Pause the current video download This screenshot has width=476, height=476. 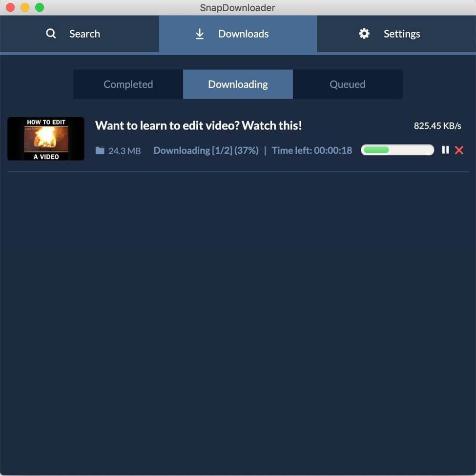click(445, 150)
